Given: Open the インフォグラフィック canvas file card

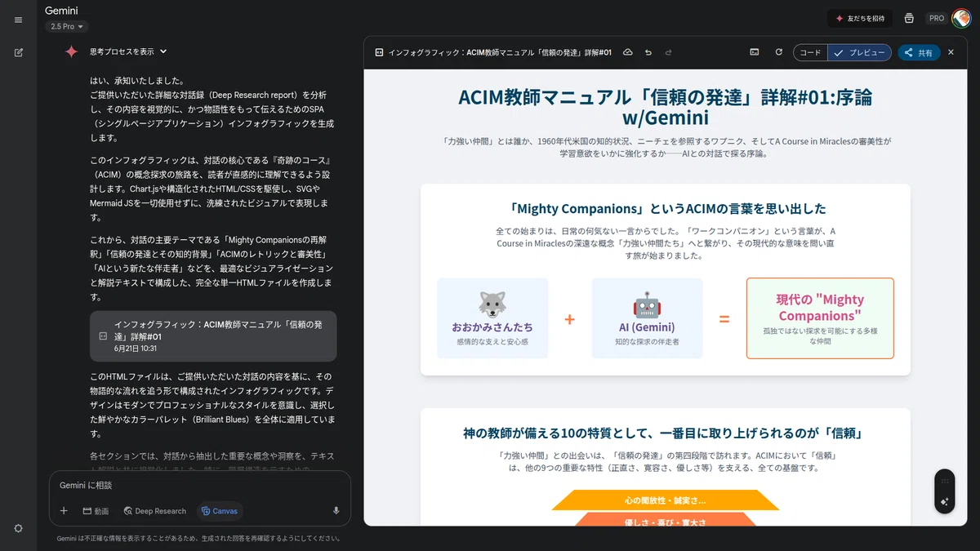Looking at the screenshot, I should (x=213, y=335).
